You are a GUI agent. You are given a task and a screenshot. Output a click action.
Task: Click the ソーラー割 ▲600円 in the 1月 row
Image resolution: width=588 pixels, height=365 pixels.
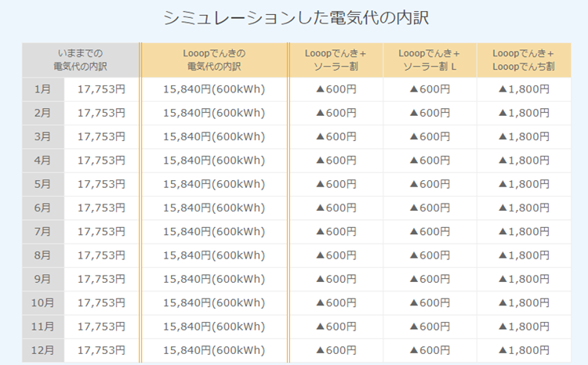point(336,89)
